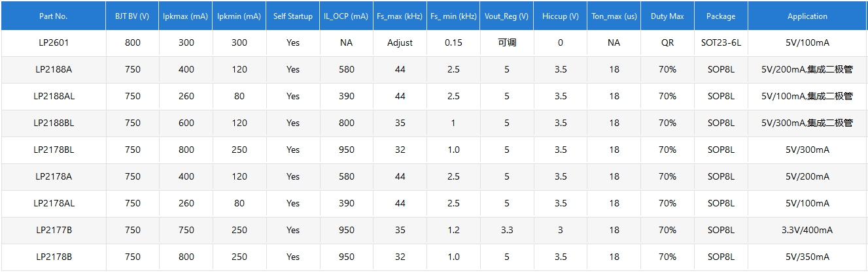This screenshot has width=868, height=273.
Task: Click the Application column header
Action: [807, 16]
